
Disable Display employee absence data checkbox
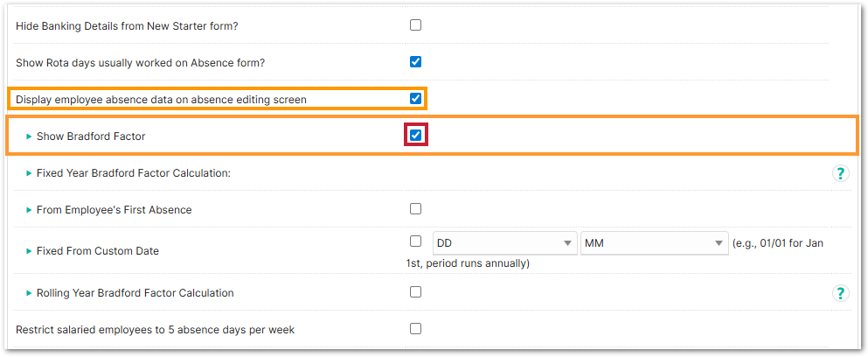[x=416, y=99]
